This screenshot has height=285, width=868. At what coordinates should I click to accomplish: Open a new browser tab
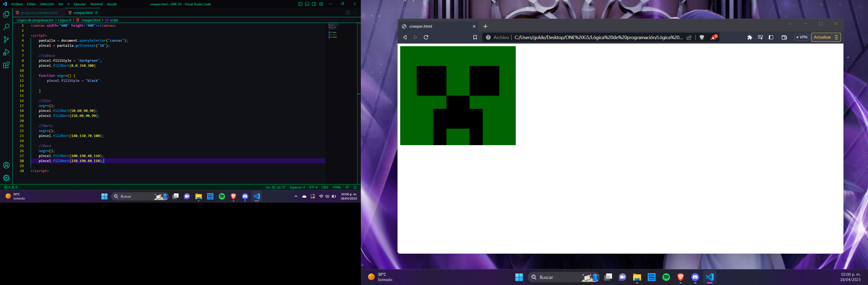tap(485, 26)
